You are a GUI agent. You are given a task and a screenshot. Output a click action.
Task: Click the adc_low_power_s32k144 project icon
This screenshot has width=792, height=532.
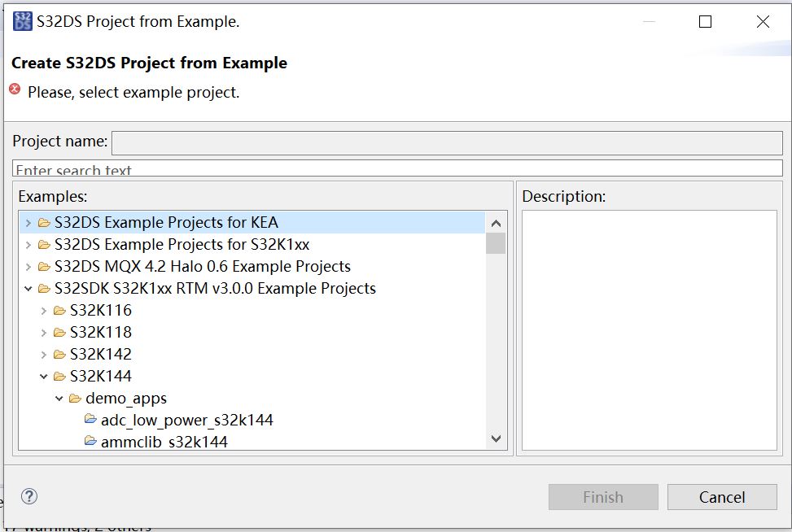click(90, 420)
